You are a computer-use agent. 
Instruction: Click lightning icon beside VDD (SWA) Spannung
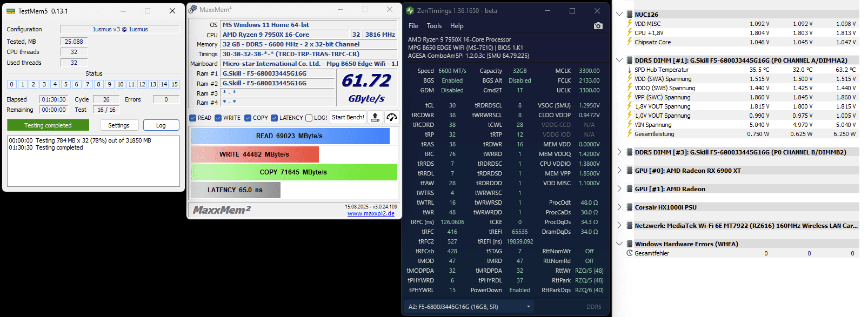click(629, 79)
